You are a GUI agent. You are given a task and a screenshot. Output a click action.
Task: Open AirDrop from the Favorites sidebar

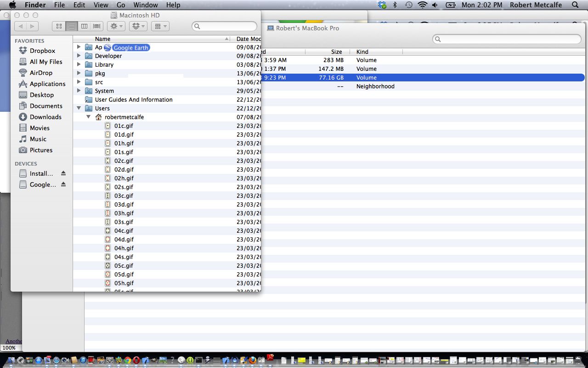point(41,73)
